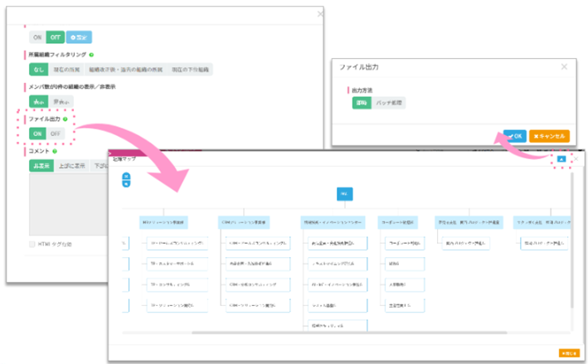588x364 pixels.
Task: Select the 情報技術・イノベーションセンター node
Action: [333, 223]
